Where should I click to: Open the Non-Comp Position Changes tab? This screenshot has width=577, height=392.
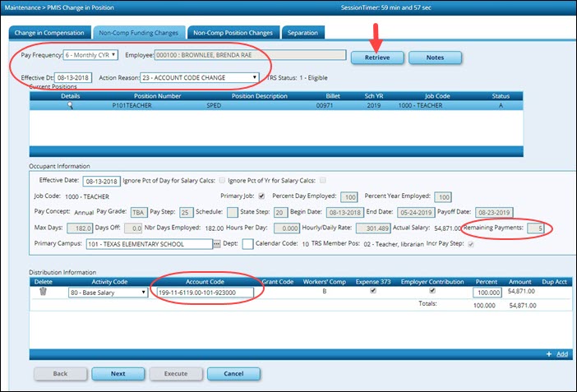click(233, 32)
